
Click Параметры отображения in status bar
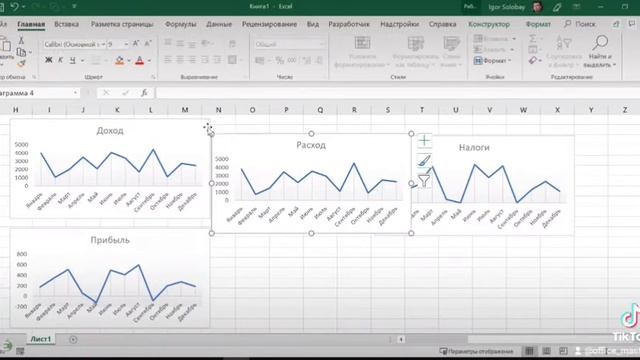476,351
